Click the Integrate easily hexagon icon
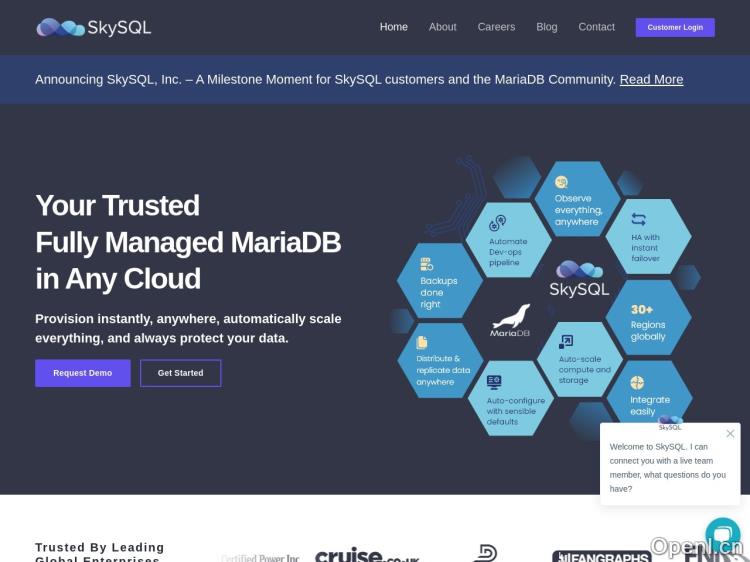Screen dimensions: 750x562 [x=637, y=383]
